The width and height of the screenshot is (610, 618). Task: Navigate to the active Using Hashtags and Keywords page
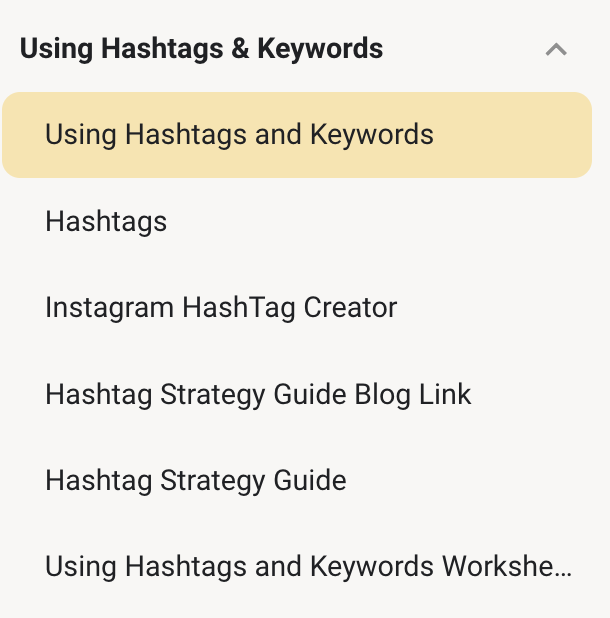click(239, 135)
